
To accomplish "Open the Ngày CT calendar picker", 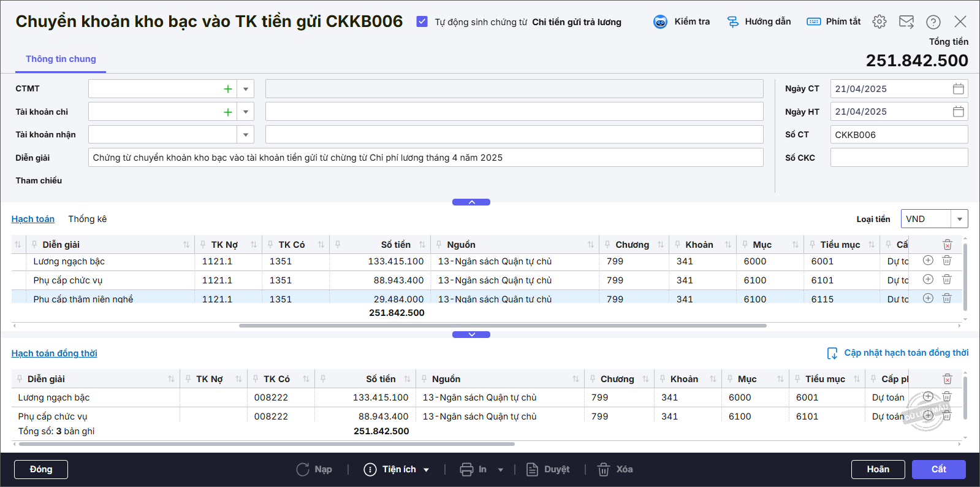I will [x=958, y=89].
